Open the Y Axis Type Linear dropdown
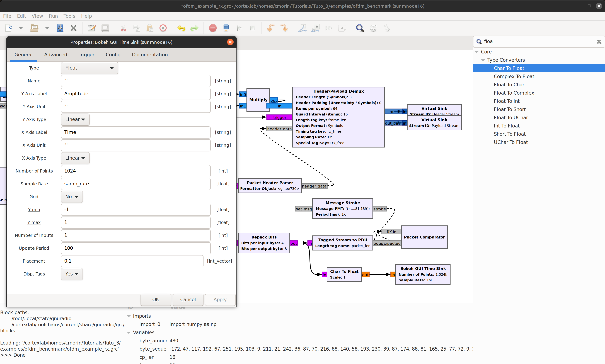 click(75, 119)
